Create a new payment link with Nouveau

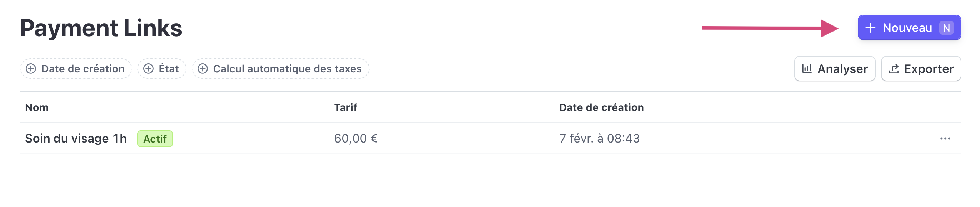click(x=909, y=28)
